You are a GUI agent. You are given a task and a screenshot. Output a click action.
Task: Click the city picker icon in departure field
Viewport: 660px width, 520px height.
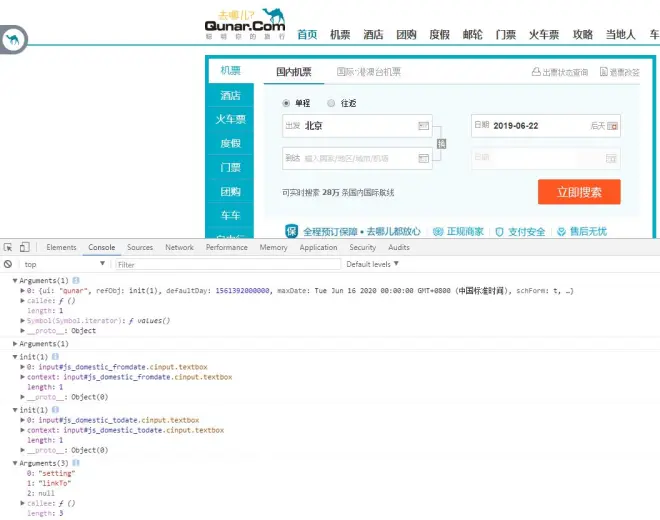click(423, 126)
